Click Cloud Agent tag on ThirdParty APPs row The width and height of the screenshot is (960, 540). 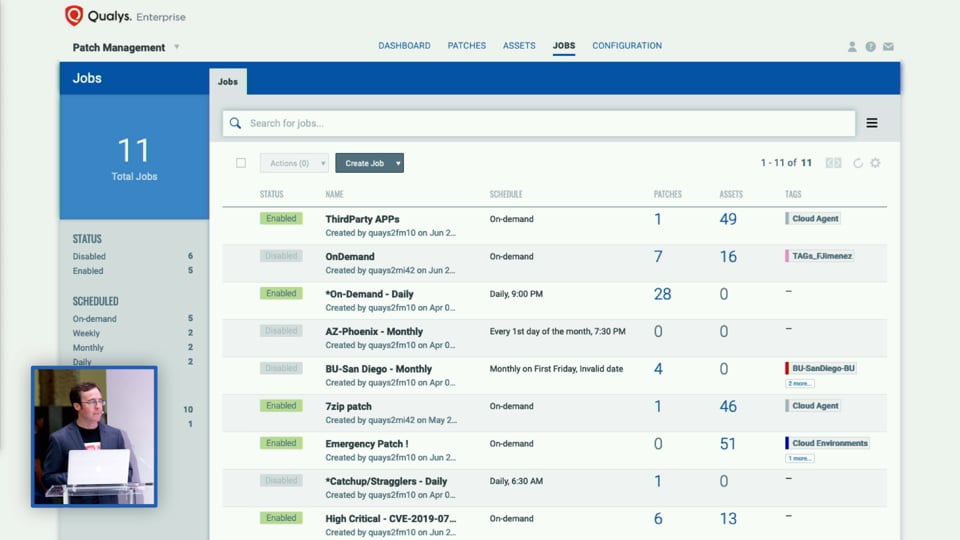tap(813, 218)
